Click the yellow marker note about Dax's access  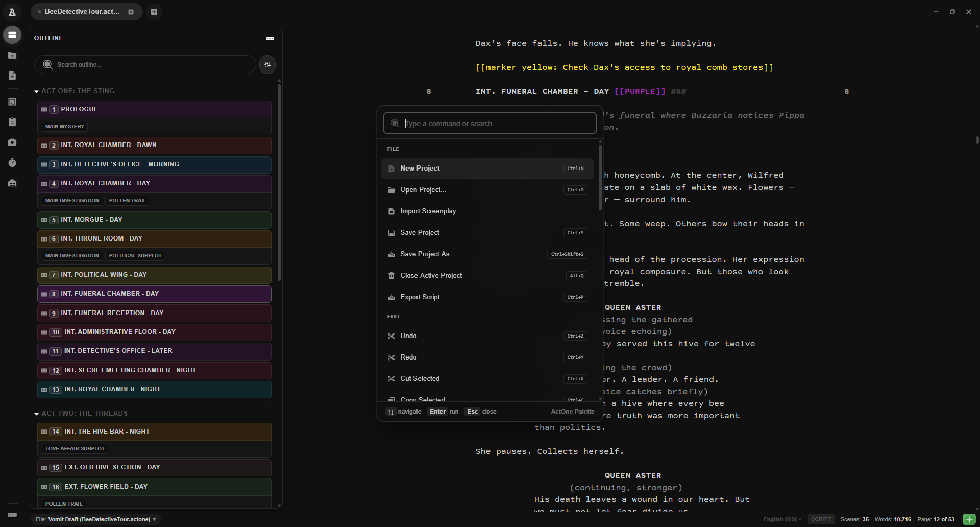pos(624,67)
